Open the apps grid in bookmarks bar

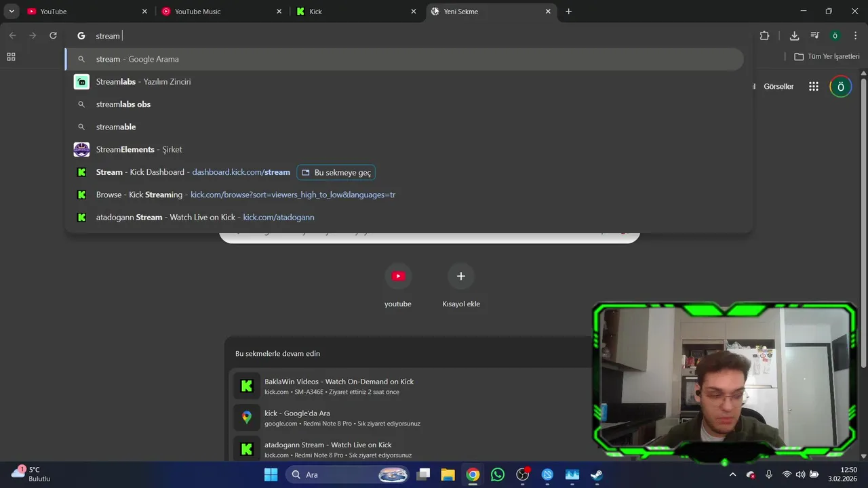tap(11, 57)
